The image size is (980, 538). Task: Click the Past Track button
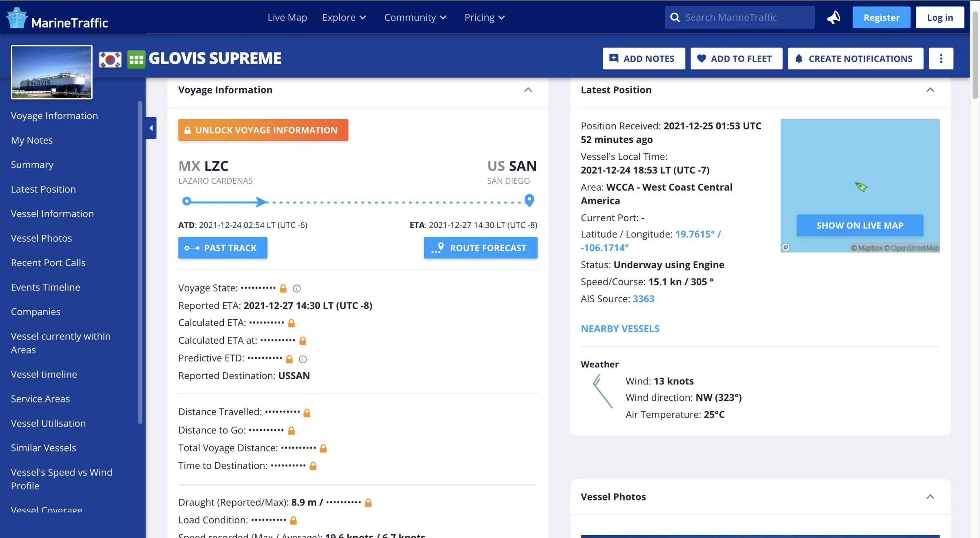223,248
